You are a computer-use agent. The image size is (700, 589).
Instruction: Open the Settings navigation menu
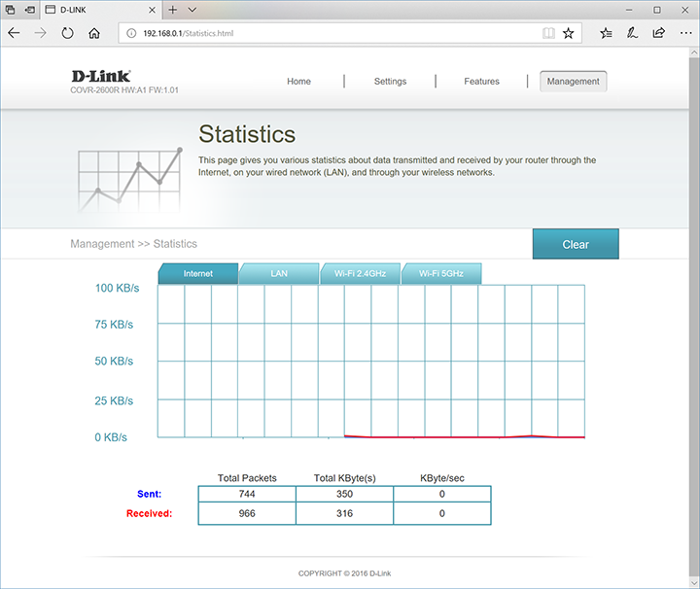tap(390, 82)
